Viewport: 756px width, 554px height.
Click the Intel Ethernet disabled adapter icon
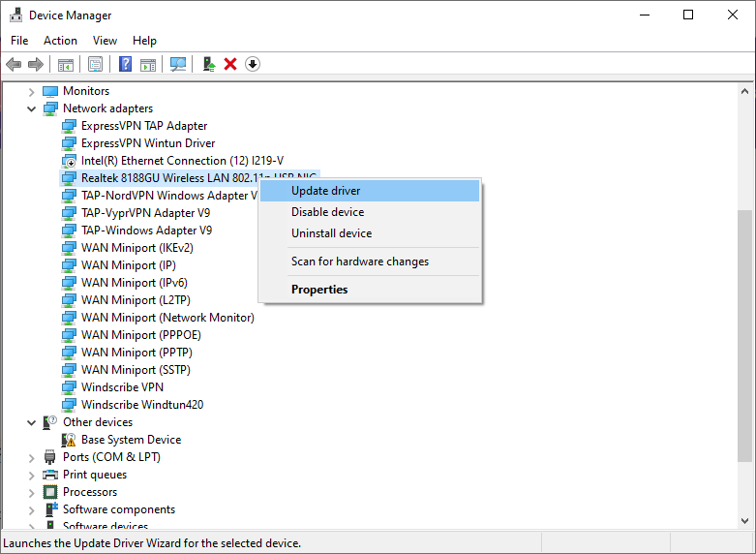(x=69, y=161)
